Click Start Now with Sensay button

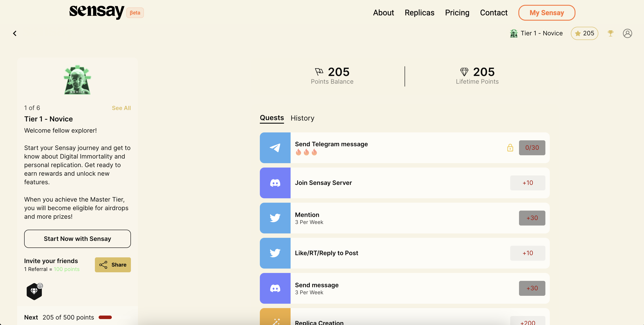(x=78, y=239)
